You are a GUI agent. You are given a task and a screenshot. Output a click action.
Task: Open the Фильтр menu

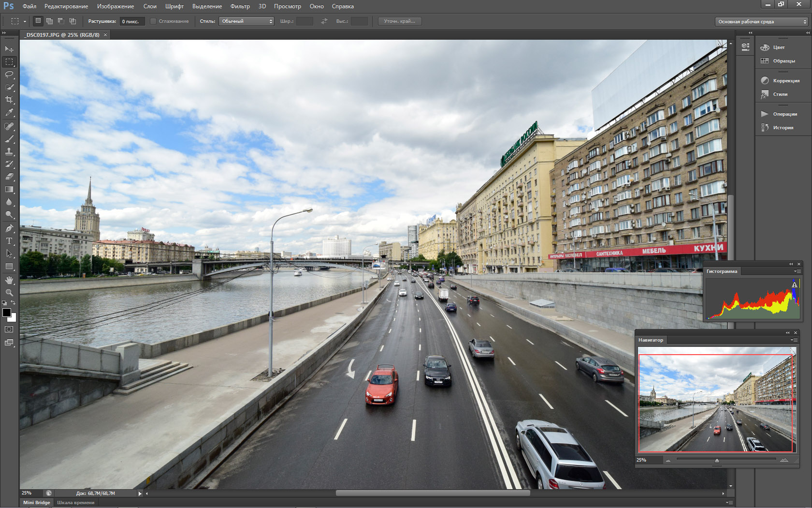pyautogui.click(x=240, y=6)
